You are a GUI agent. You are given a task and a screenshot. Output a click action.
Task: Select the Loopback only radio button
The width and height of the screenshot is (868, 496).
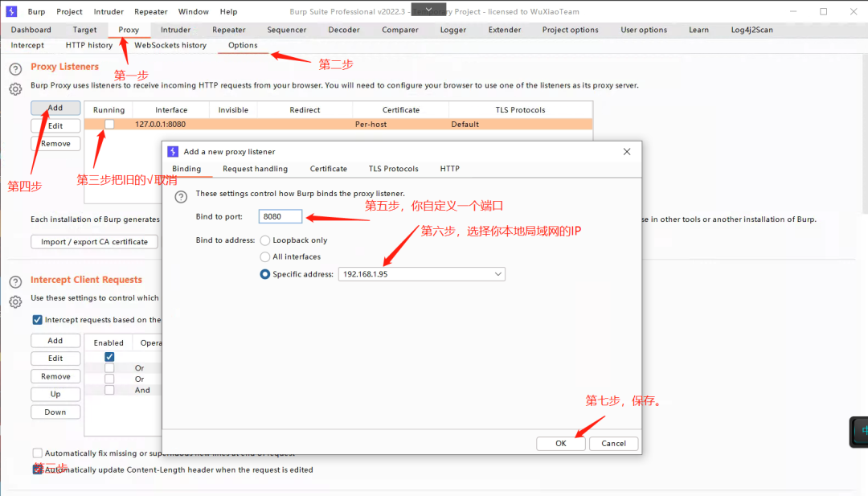coord(265,240)
